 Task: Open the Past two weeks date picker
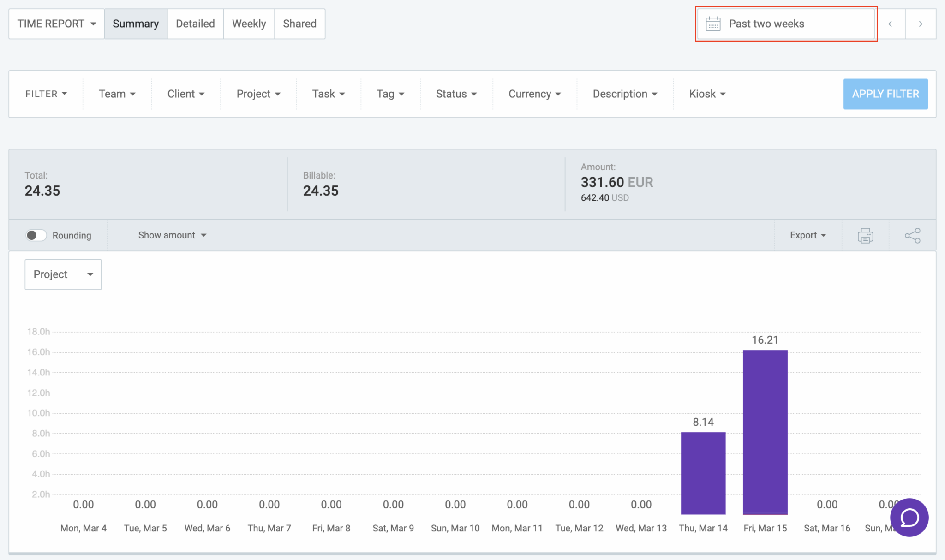[x=784, y=24]
